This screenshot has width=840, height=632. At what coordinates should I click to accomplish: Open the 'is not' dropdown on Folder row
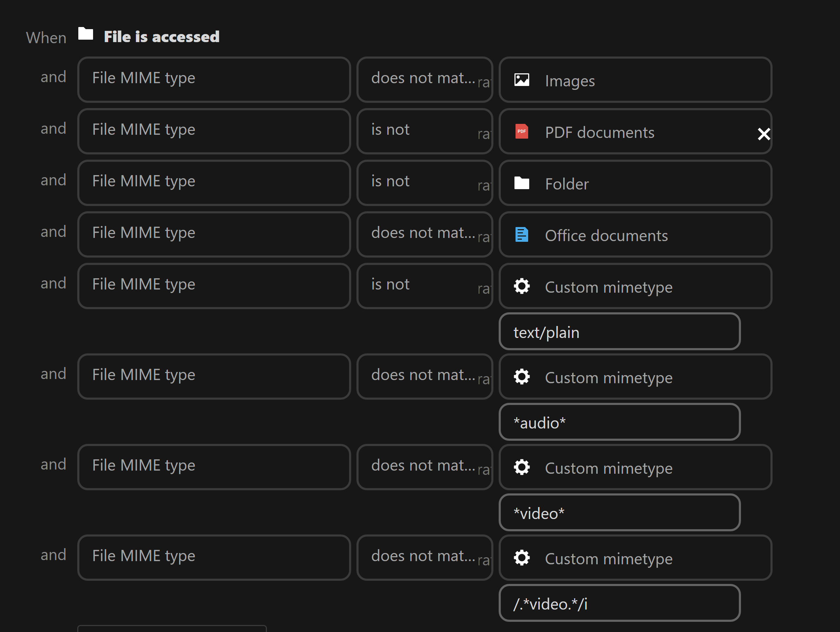(x=424, y=182)
